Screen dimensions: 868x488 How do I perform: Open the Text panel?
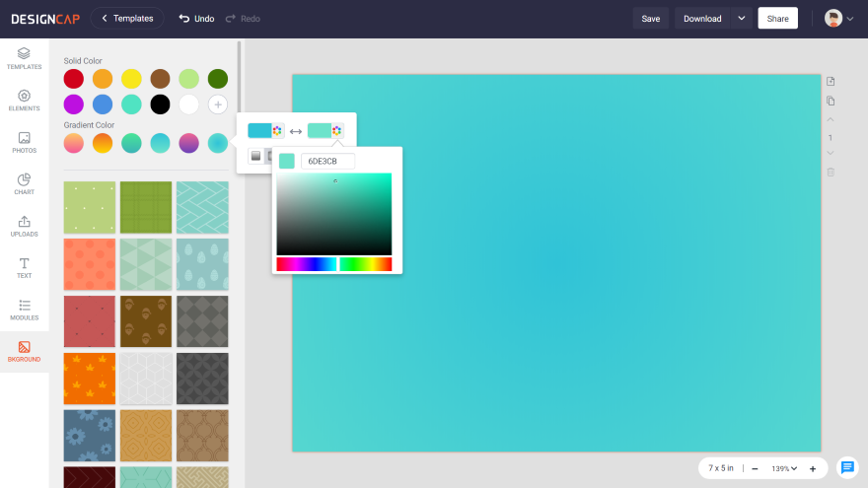point(24,268)
